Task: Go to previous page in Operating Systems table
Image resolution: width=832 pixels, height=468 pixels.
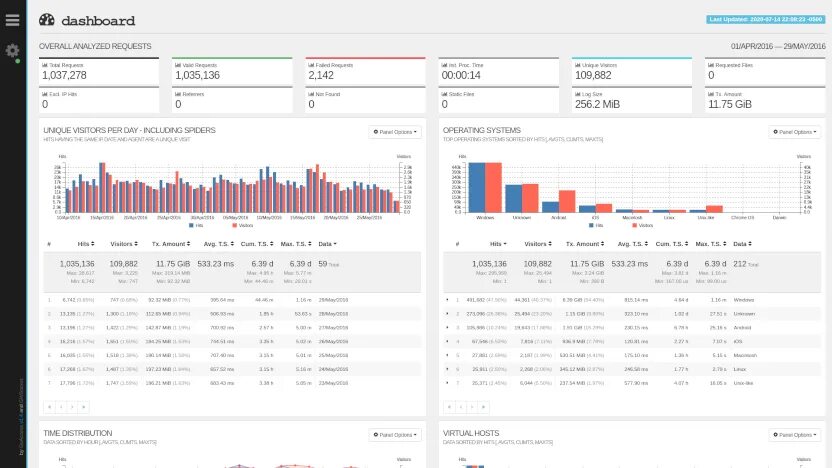Action: (x=461, y=407)
